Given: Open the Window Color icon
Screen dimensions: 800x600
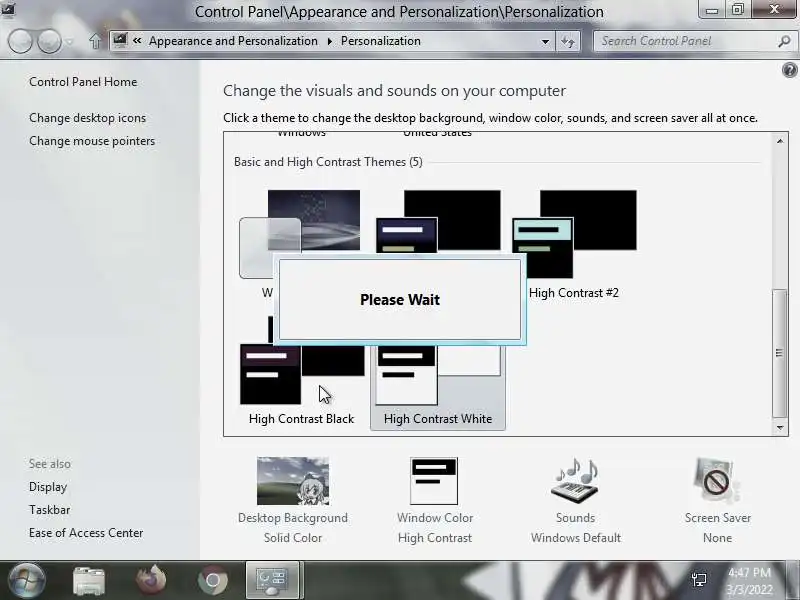Looking at the screenshot, I should click(434, 481).
